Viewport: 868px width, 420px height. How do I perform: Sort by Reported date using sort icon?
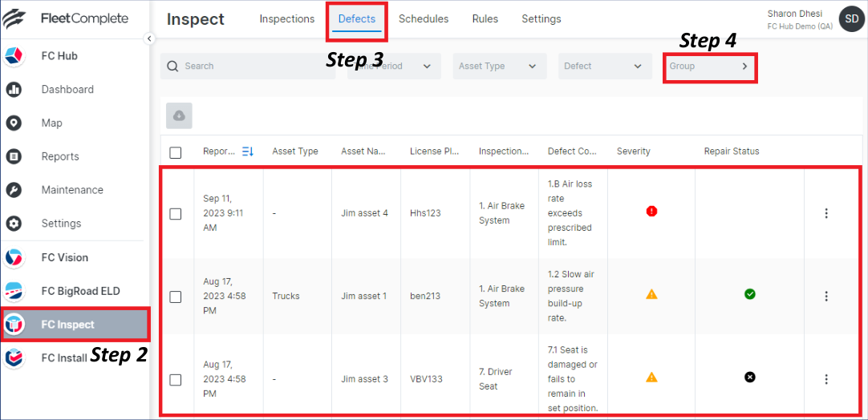click(x=248, y=151)
